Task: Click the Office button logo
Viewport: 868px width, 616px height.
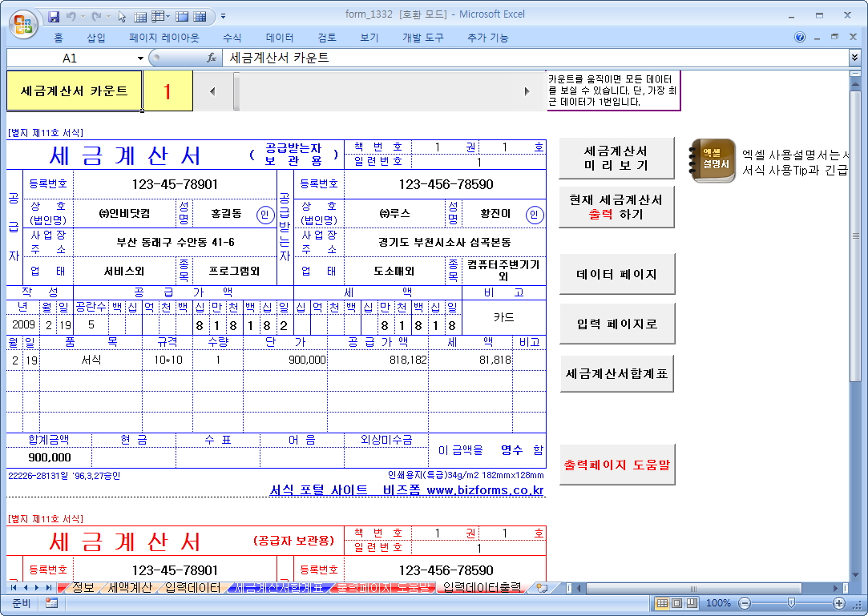Action: (24, 22)
